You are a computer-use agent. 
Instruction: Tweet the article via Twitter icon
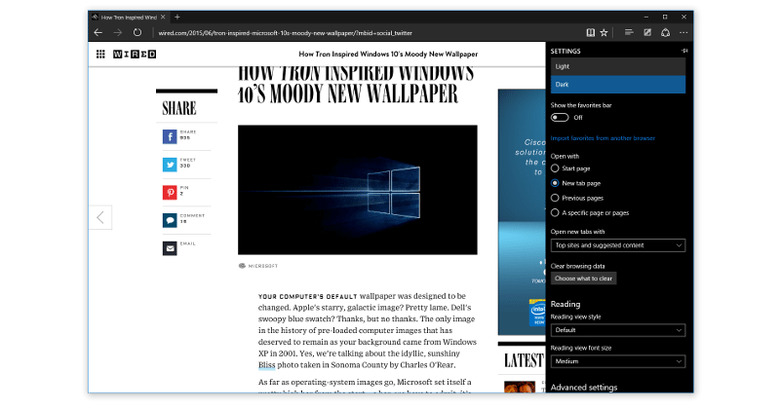tap(170, 164)
